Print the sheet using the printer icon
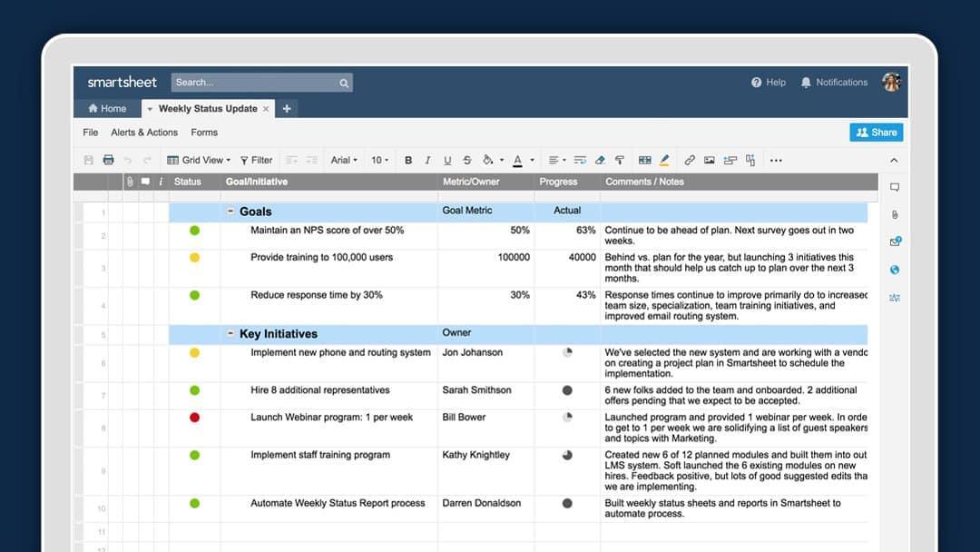Image resolution: width=980 pixels, height=552 pixels. tap(108, 160)
